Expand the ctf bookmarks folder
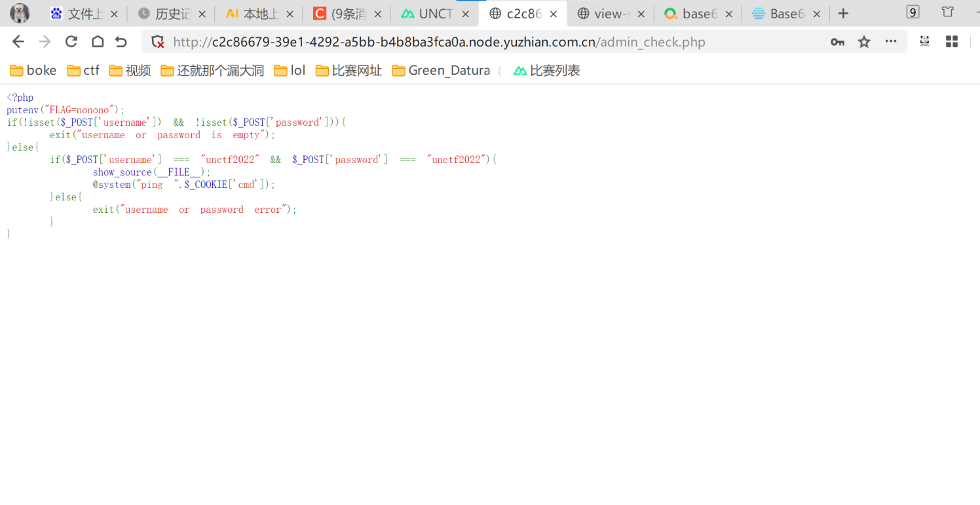Screen dimensions: 980x505 [83, 70]
